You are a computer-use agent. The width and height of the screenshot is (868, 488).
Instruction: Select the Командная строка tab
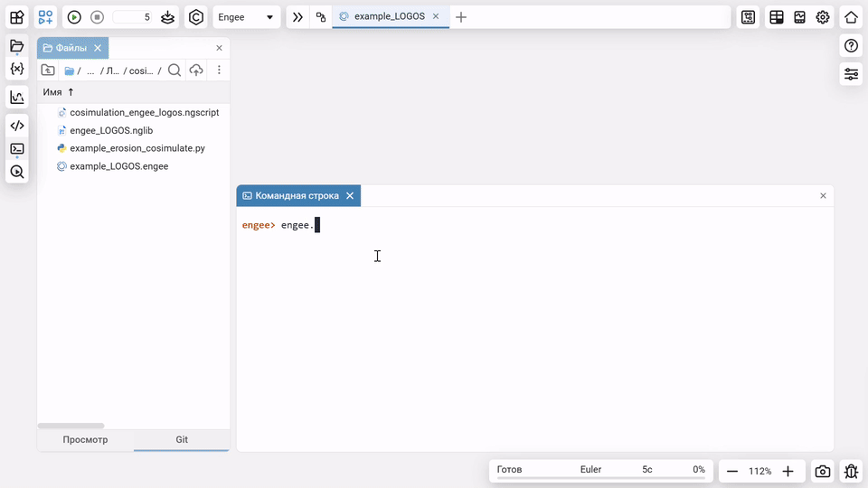pos(298,196)
